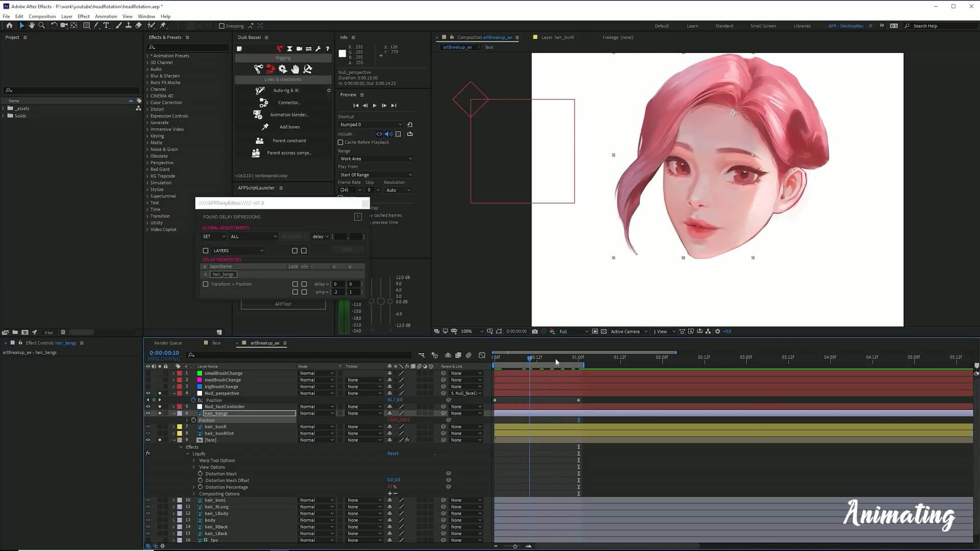980x551 pixels.
Task: Open the Composition menu
Action: (42, 16)
